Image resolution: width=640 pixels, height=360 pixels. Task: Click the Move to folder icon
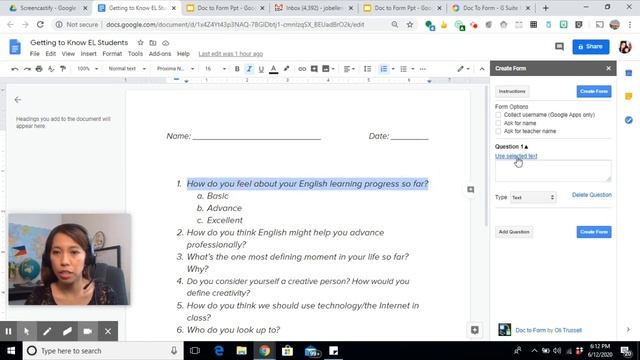153,42
